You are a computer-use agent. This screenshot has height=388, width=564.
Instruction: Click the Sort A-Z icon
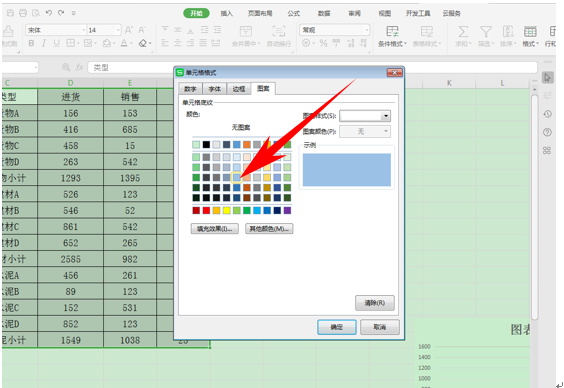click(x=508, y=32)
